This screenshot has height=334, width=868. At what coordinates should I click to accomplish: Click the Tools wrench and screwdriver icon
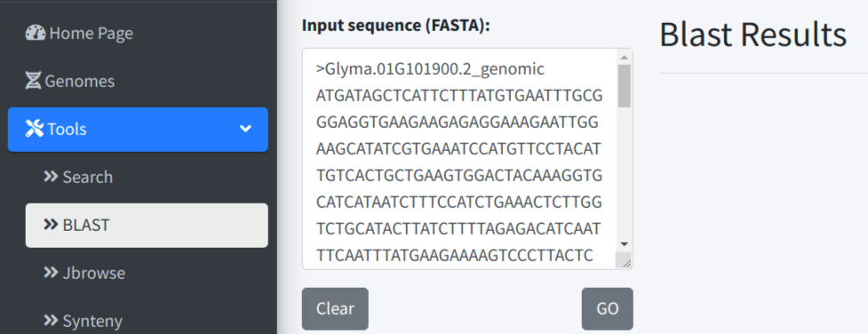pyautogui.click(x=35, y=129)
